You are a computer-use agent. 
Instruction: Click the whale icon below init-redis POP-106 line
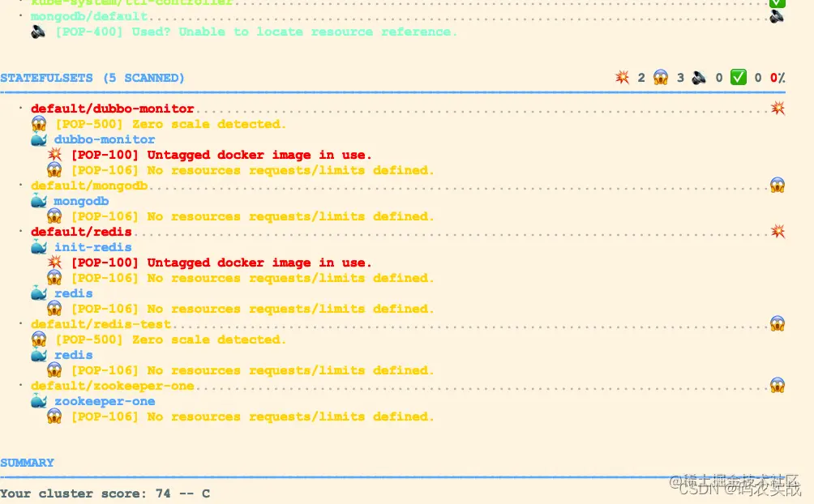39,293
